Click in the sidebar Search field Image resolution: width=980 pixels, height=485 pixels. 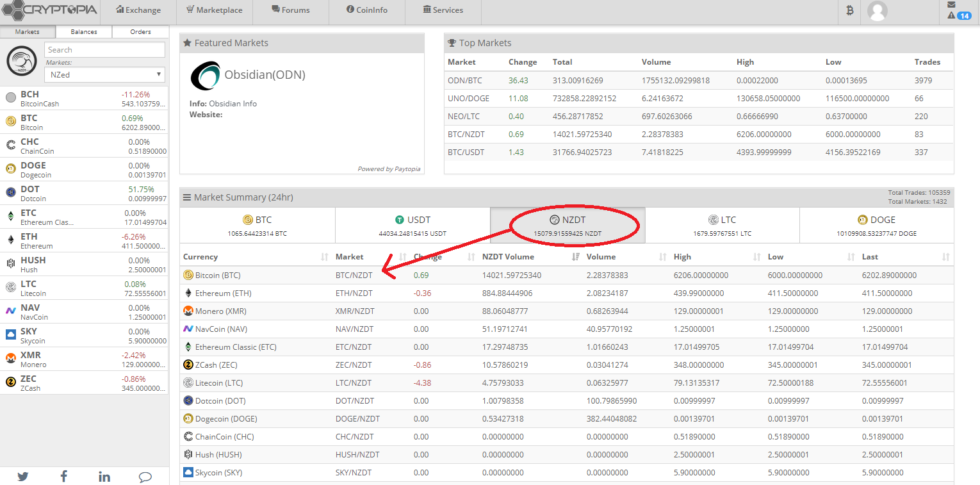pyautogui.click(x=105, y=50)
